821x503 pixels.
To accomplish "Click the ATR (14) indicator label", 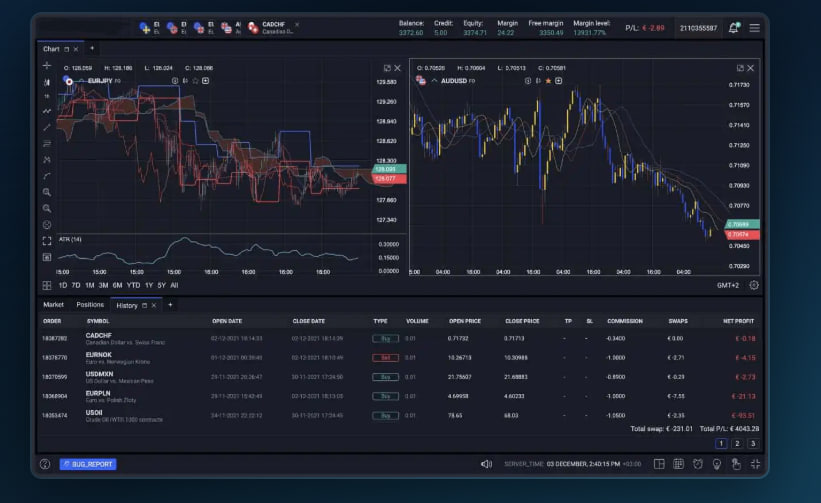I will (70, 239).
